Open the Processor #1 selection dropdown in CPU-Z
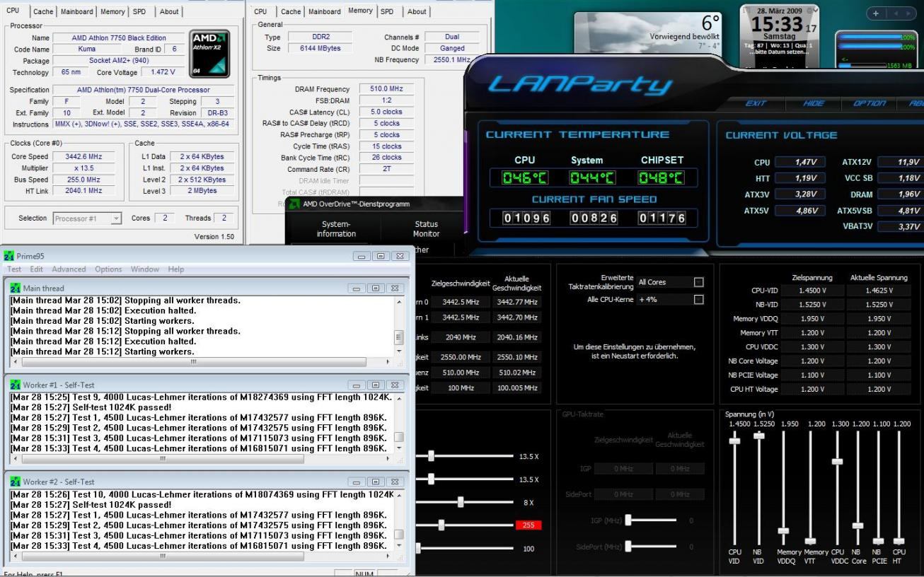Image resolution: width=924 pixels, height=577 pixels. pos(117,218)
